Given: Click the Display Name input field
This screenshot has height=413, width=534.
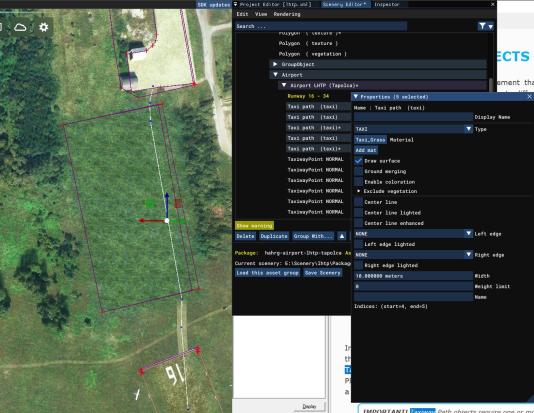Looking at the screenshot, I should 413,117.
